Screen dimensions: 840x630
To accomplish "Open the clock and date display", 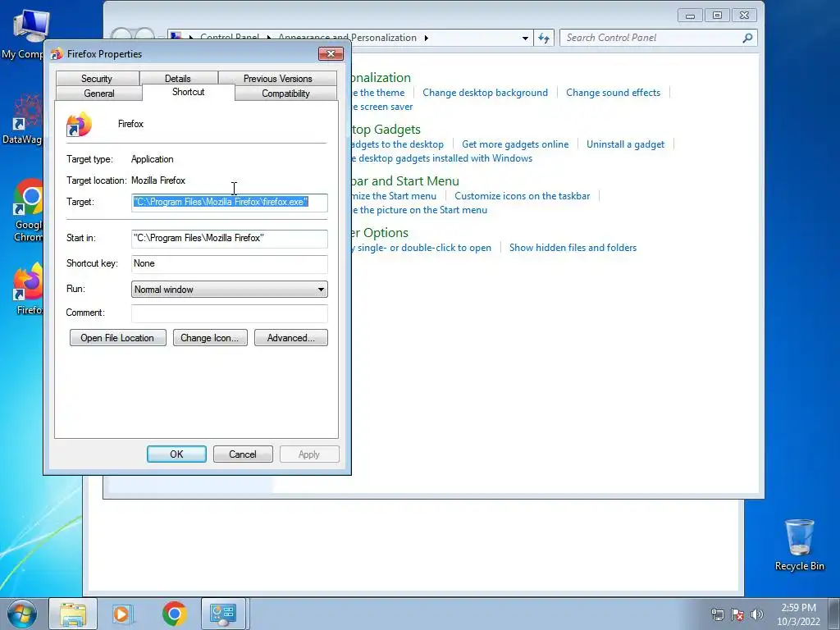I will point(798,614).
